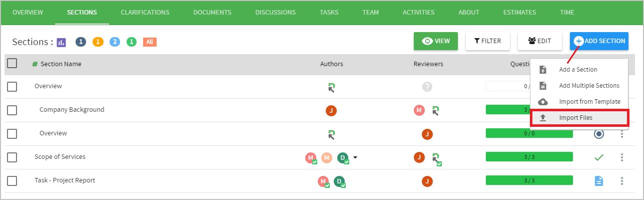
Task: Switch to the TIME tab
Action: (x=567, y=12)
